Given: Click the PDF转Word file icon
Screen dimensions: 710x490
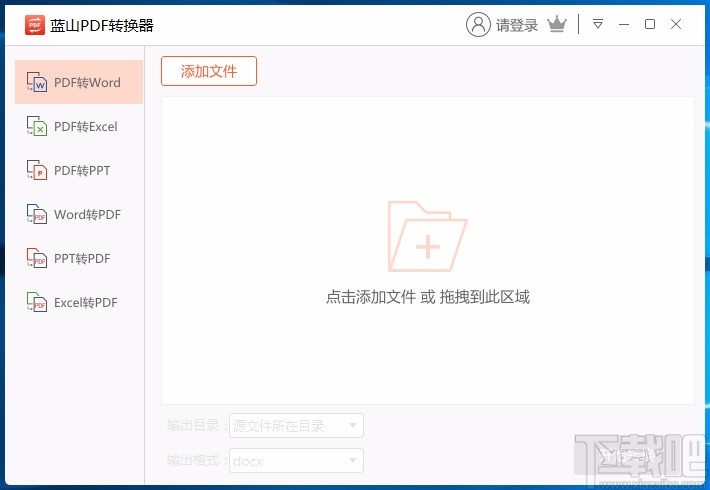Looking at the screenshot, I should (37, 82).
